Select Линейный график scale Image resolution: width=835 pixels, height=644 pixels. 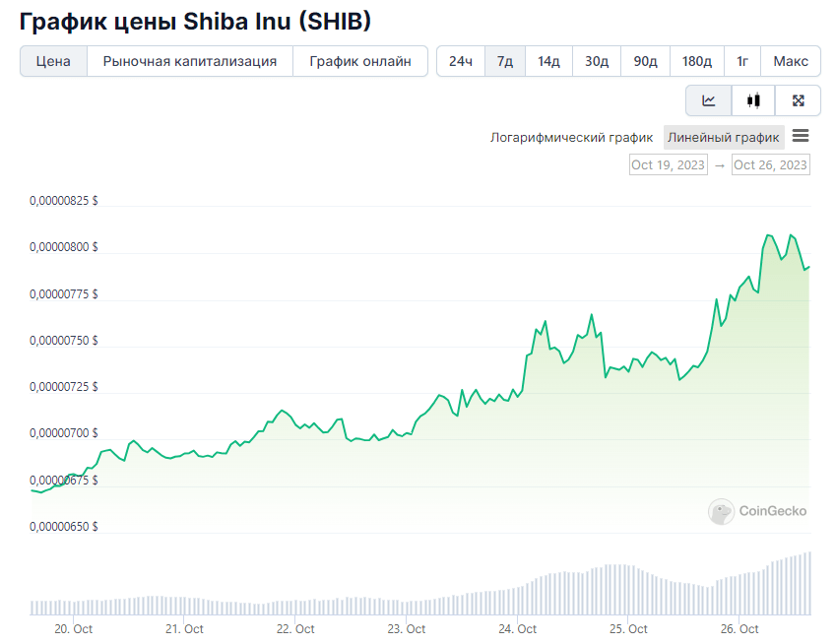click(x=724, y=138)
